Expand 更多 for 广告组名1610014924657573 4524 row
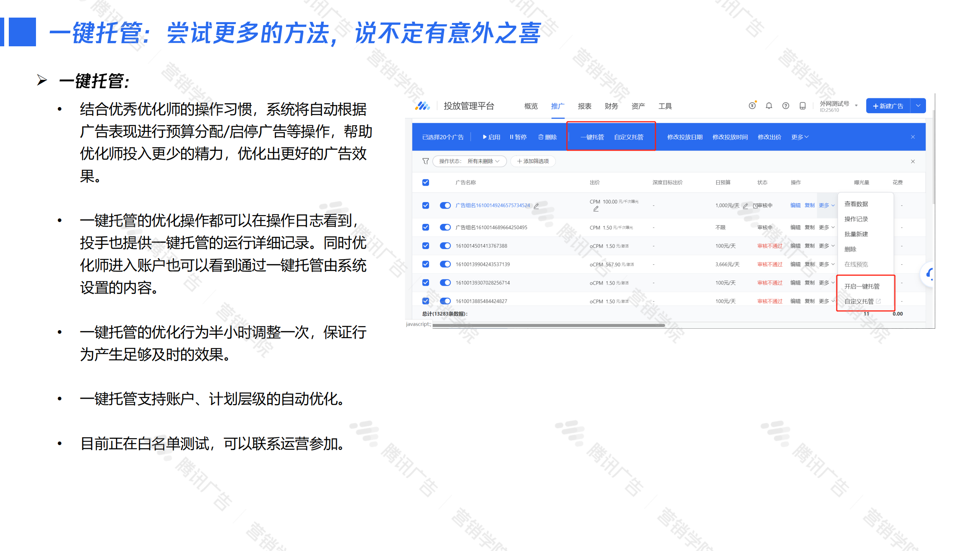This screenshot has height=551, width=980. (x=826, y=205)
